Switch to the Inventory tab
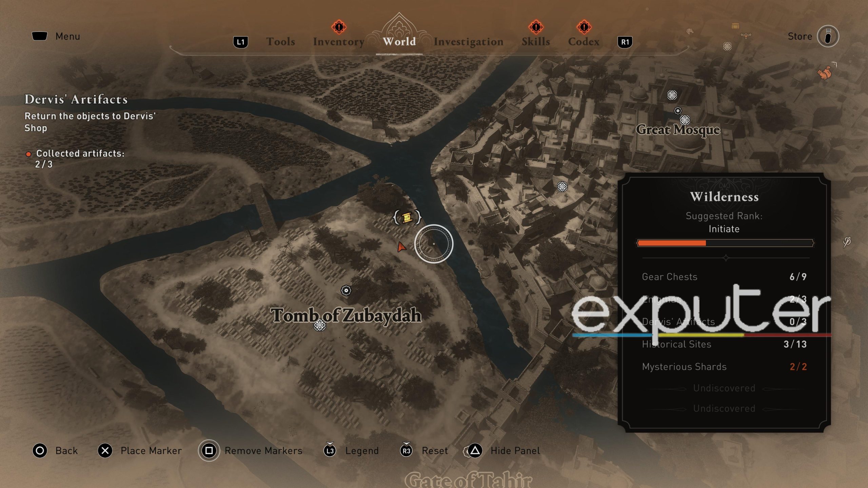Screen dimensions: 868x488 338,41
